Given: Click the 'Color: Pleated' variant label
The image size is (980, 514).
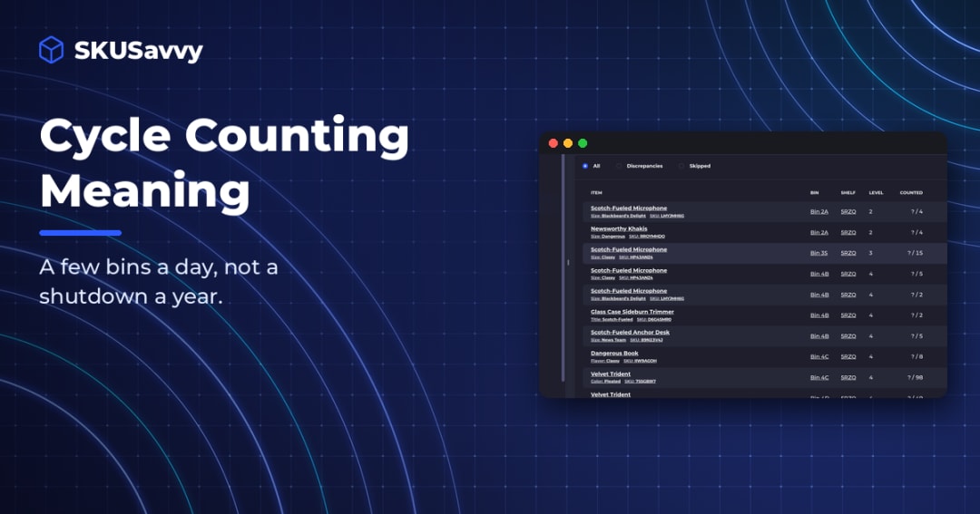Looking at the screenshot, I should click(605, 382).
